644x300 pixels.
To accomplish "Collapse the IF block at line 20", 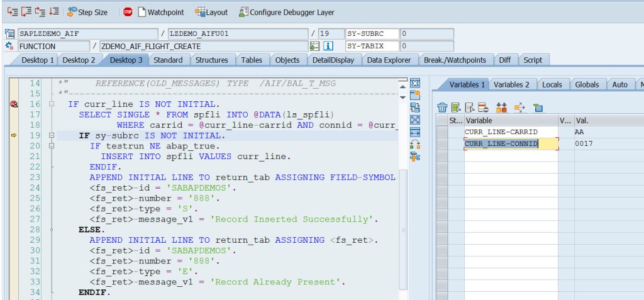I will click(52, 146).
